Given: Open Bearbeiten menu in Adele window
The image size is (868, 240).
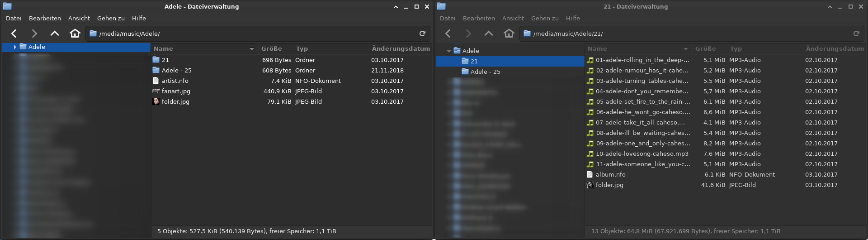Looking at the screenshot, I should point(45,18).
